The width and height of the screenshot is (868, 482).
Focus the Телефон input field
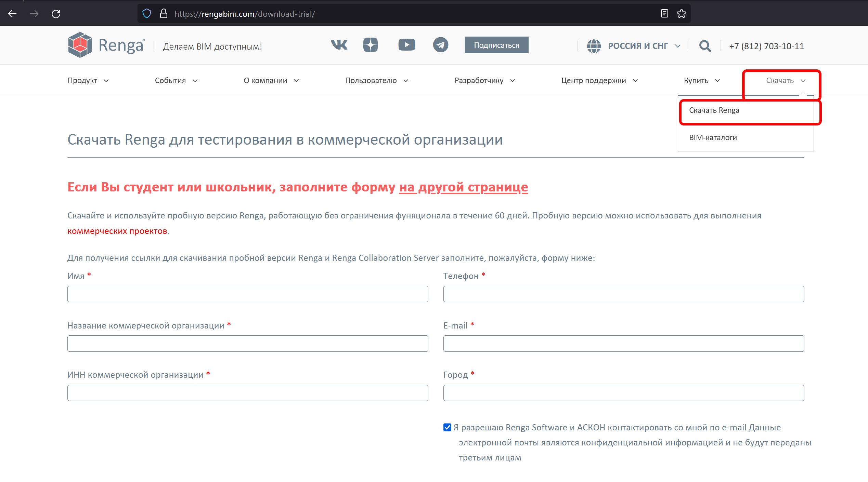(624, 294)
